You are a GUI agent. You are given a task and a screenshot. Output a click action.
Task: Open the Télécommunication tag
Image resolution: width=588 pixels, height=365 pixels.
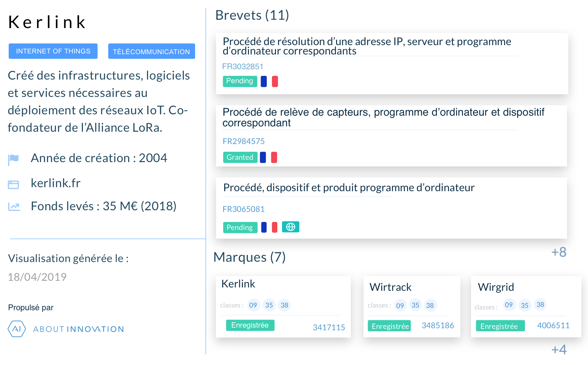(151, 51)
